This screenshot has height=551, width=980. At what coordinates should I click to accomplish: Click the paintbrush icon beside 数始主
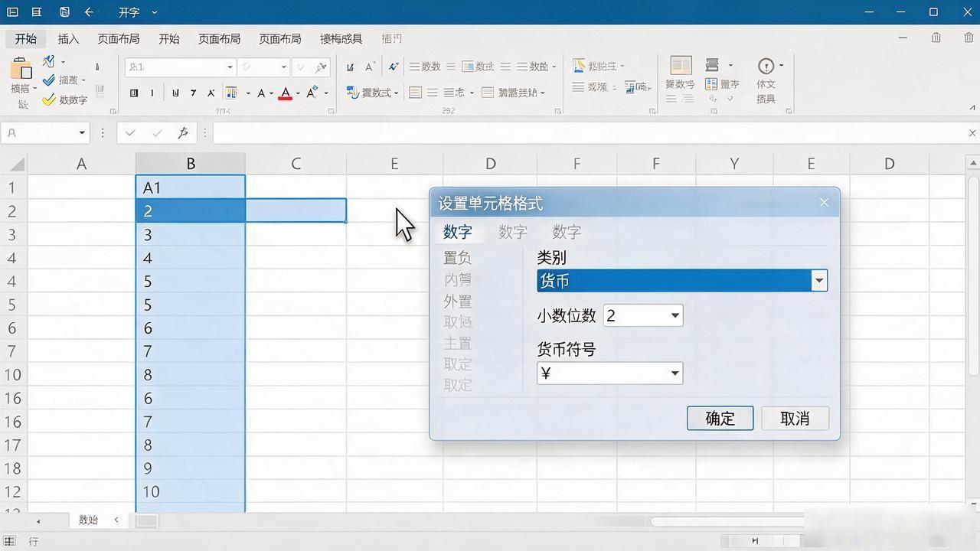coord(579,66)
